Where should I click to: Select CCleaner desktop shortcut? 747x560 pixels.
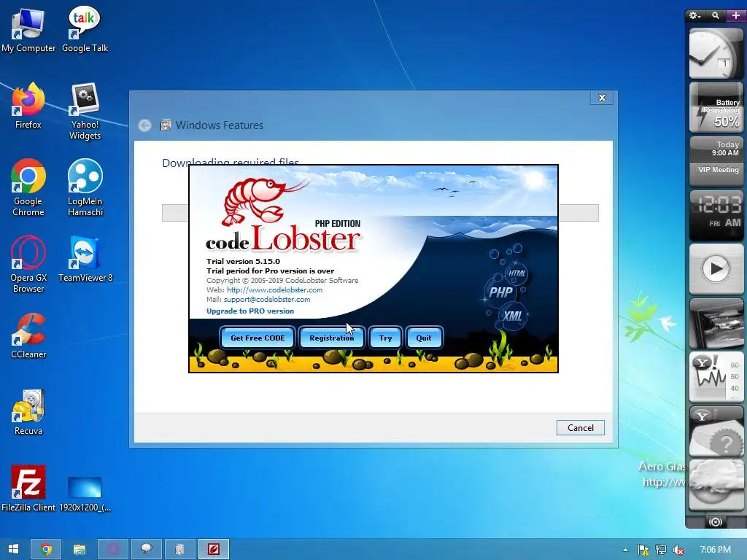(28, 335)
